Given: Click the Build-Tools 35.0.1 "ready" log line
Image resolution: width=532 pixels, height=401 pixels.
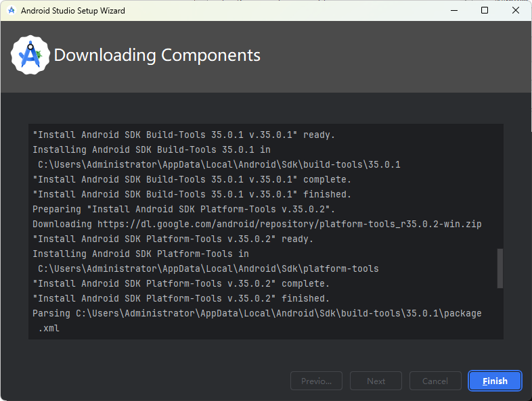Looking at the screenshot, I should point(183,135).
